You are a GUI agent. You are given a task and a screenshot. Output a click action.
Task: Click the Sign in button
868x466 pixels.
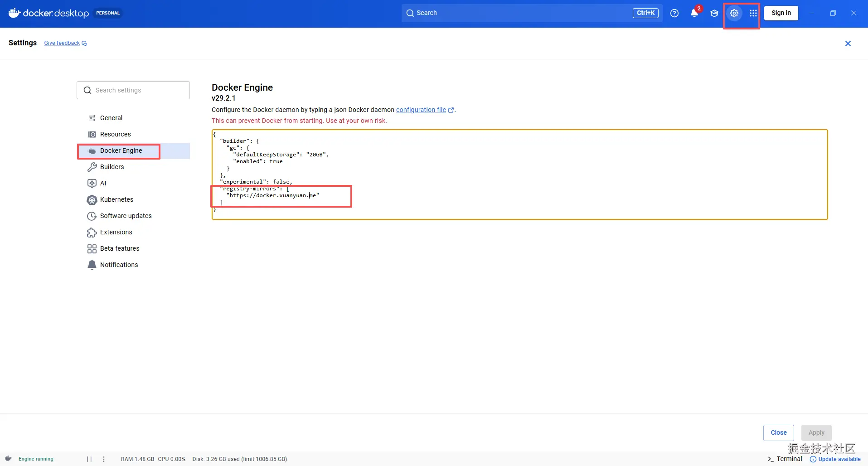coord(781,13)
